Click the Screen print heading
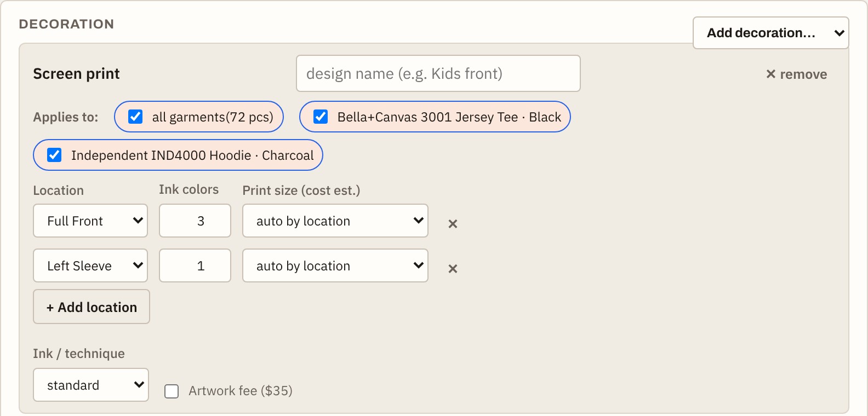This screenshot has height=416, width=868. [x=76, y=73]
